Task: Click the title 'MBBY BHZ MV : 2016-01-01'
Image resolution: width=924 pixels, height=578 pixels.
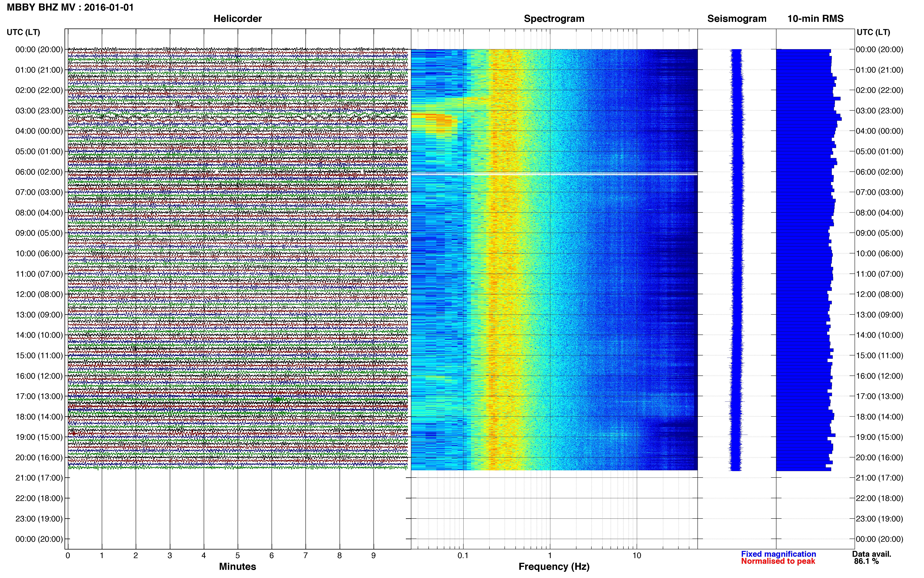Action: (70, 7)
